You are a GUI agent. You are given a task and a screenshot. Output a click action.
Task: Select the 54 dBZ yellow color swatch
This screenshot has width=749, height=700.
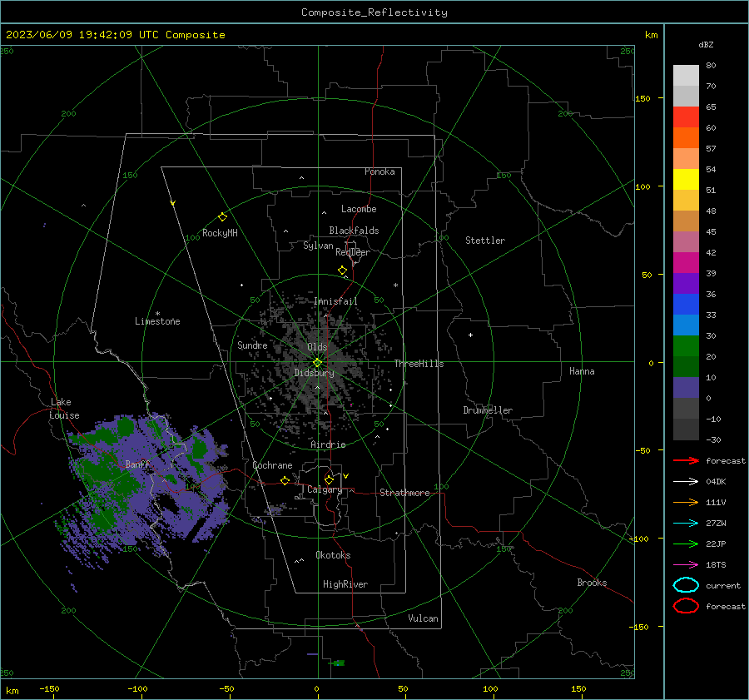pos(686,180)
